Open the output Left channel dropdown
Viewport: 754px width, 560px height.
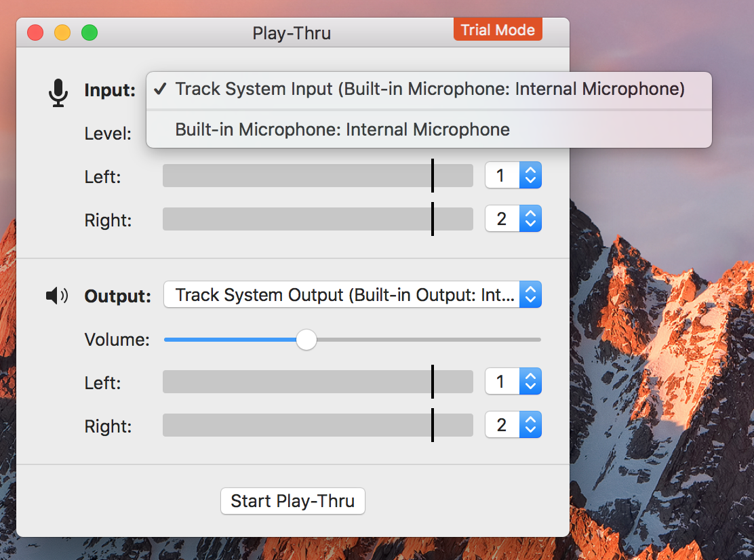[513, 381]
